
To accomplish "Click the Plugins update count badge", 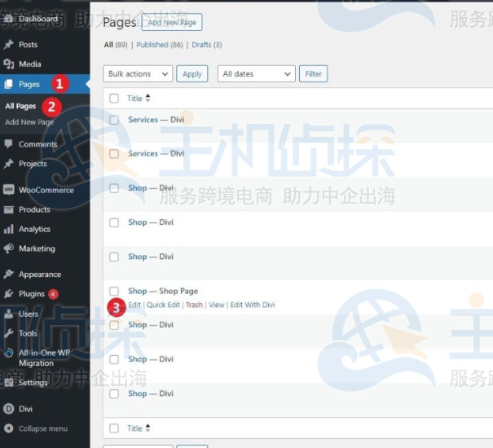I will [53, 294].
